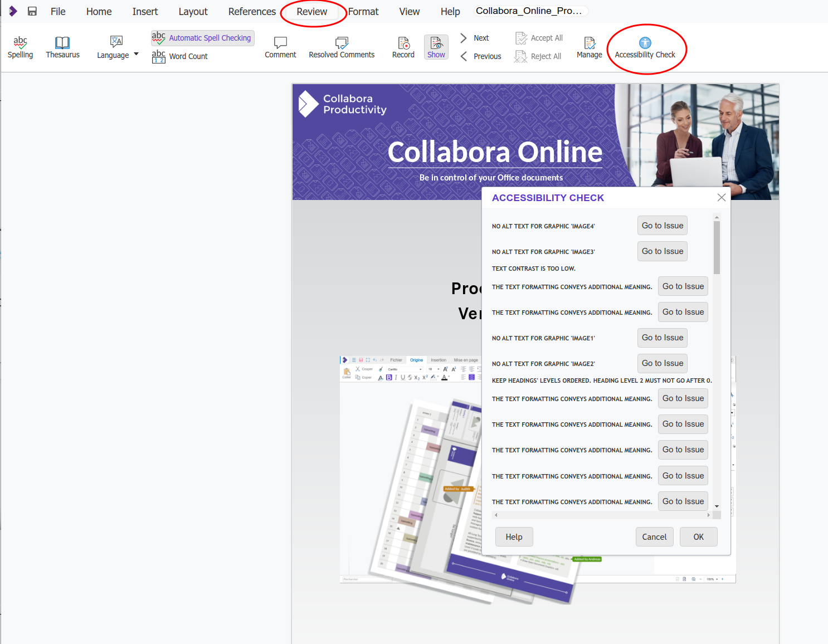Click the horizontal scroll right arrow in dialog
This screenshot has height=644, width=828.
click(x=709, y=515)
